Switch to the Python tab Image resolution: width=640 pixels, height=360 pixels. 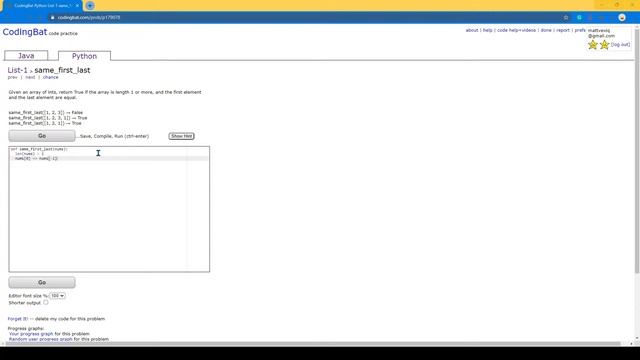tap(84, 56)
